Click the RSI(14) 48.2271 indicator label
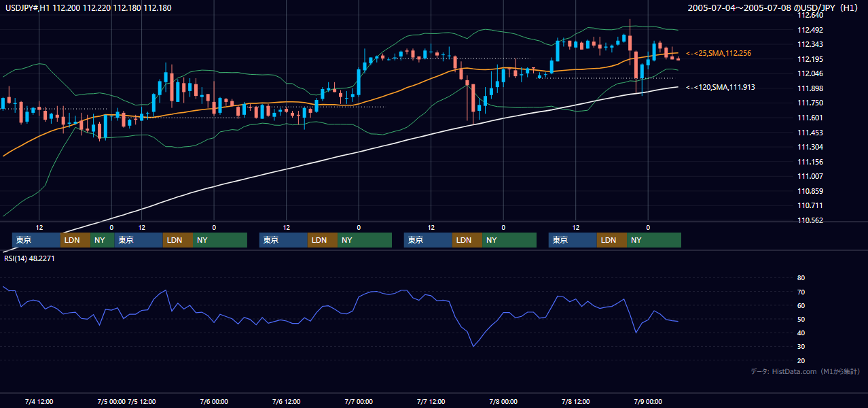Image resolution: width=868 pixels, height=408 pixels. 29,258
